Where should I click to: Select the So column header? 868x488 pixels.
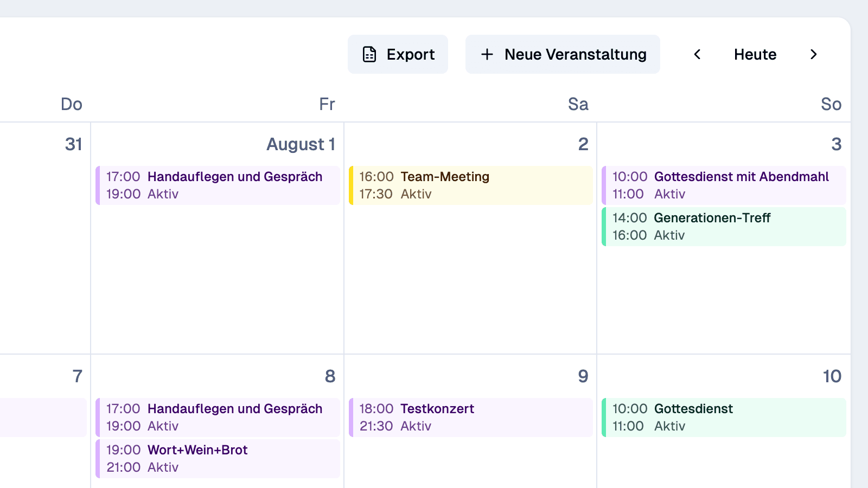[x=831, y=104]
